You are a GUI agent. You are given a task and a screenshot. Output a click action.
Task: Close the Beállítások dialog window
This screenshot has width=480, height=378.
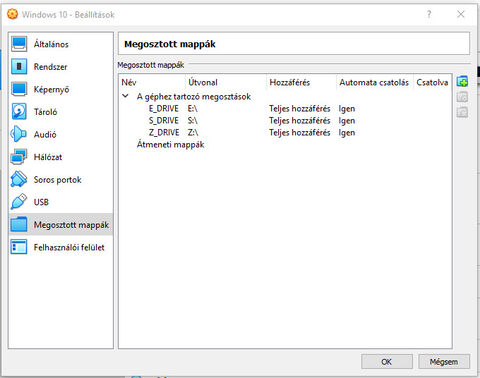[461, 14]
